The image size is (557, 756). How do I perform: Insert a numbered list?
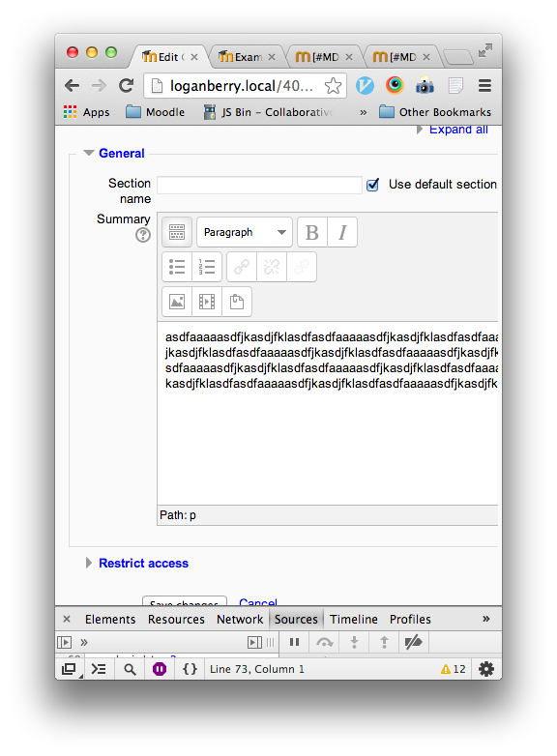tap(207, 267)
